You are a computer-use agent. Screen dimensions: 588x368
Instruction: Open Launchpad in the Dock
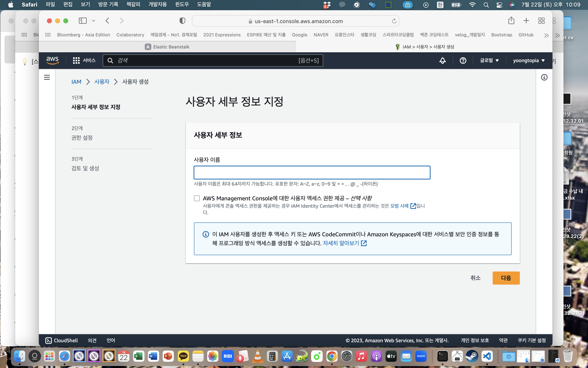[x=49, y=356]
